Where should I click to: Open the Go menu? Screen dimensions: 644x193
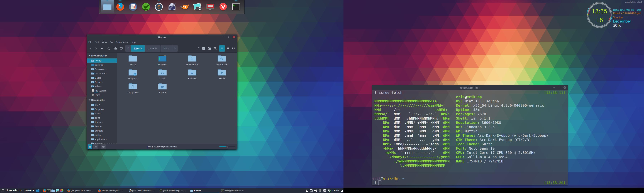coord(111,42)
